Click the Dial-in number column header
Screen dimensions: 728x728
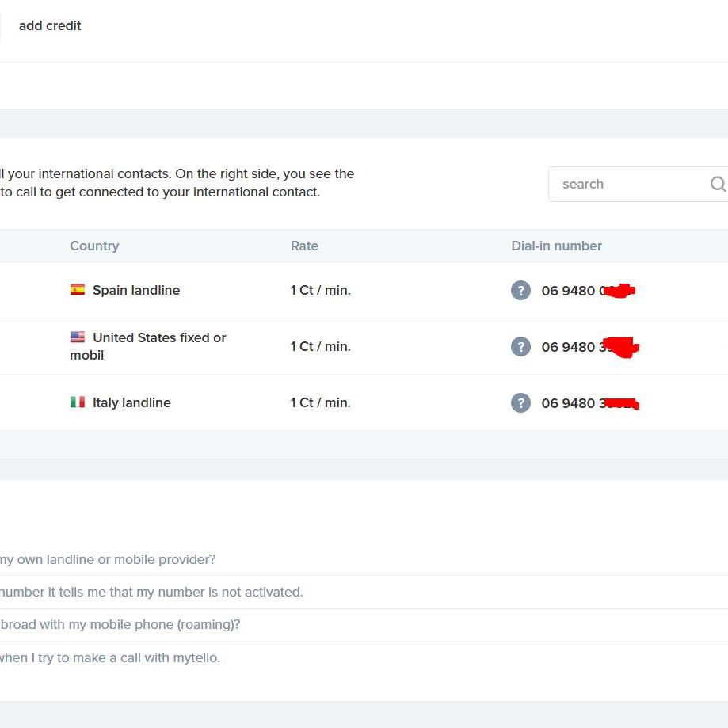point(556,246)
